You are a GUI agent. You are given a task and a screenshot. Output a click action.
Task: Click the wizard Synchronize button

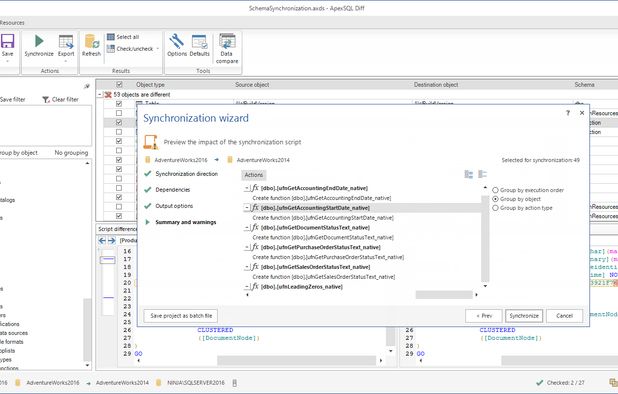(524, 316)
